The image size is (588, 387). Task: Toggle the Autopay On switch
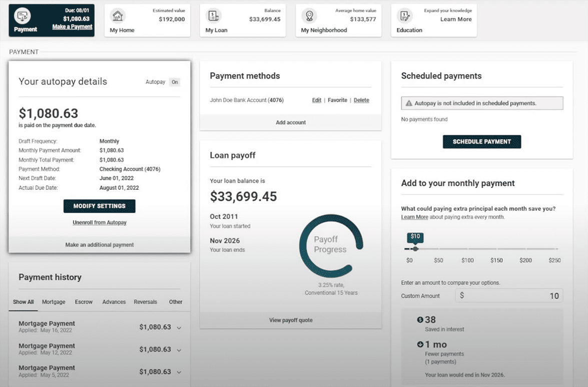click(174, 82)
